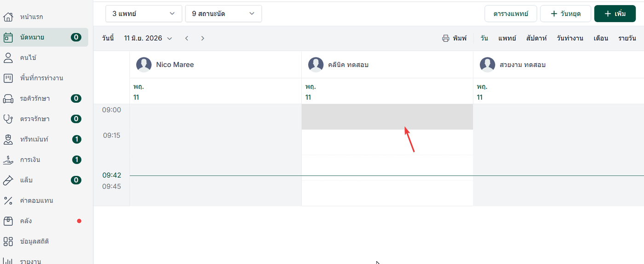This screenshot has height=264, width=644.
Task: Switch to the รายวัน daily view
Action: [627, 38]
